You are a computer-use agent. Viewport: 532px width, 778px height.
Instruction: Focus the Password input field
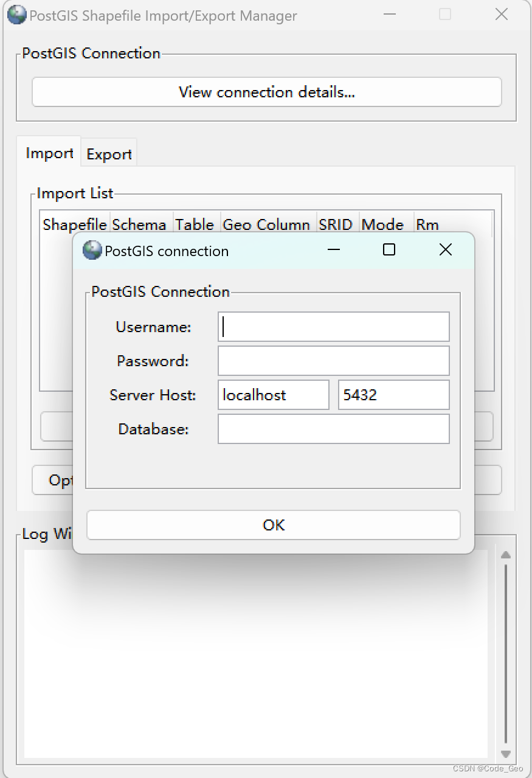tap(334, 361)
